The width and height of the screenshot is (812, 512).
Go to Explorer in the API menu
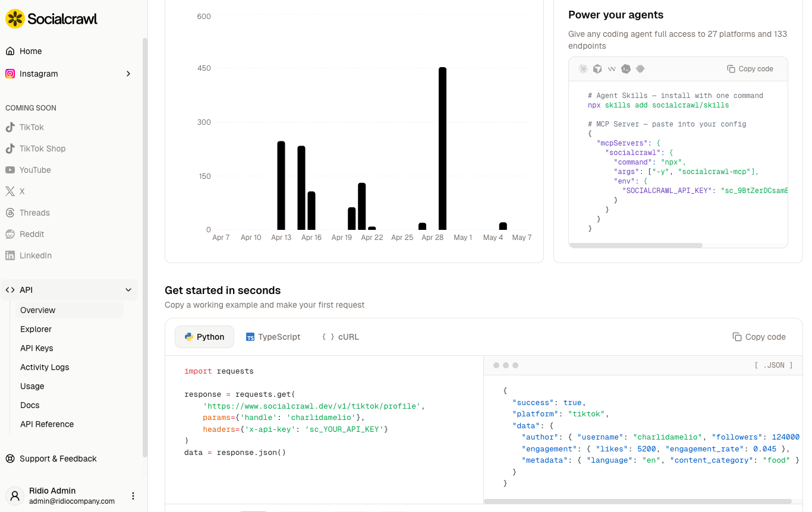tap(70, 329)
